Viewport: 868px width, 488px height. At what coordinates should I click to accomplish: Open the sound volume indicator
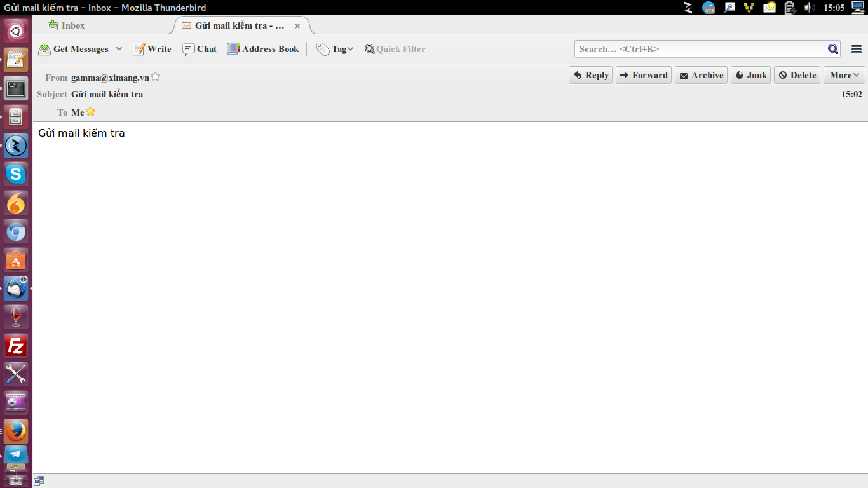[810, 8]
